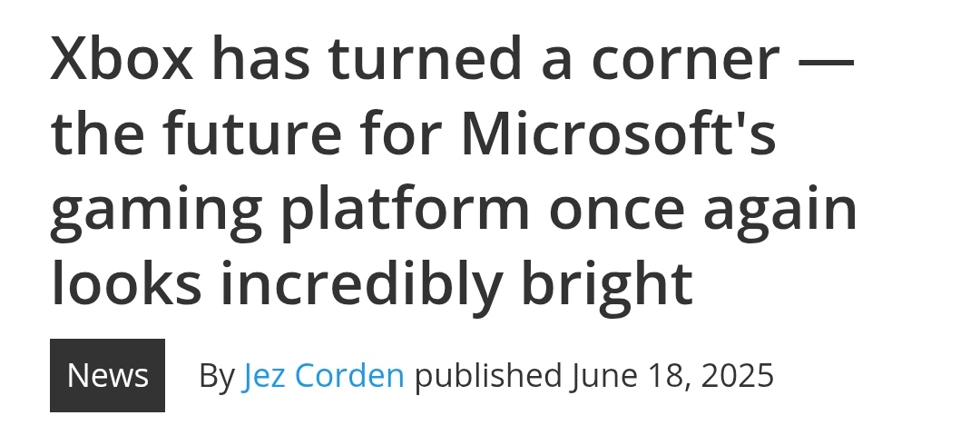Open Jez Corden's author profile link
Viewport: 980px width, 445px height.
[323, 375]
